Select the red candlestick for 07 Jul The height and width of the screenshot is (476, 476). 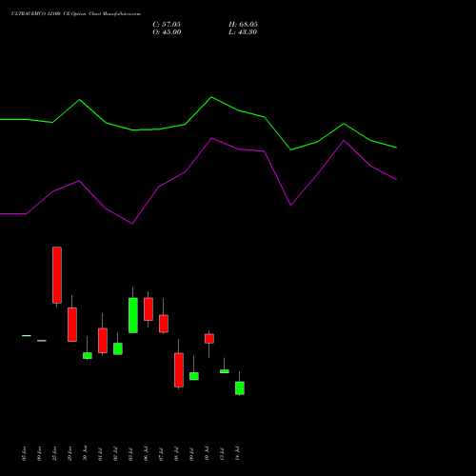click(164, 324)
